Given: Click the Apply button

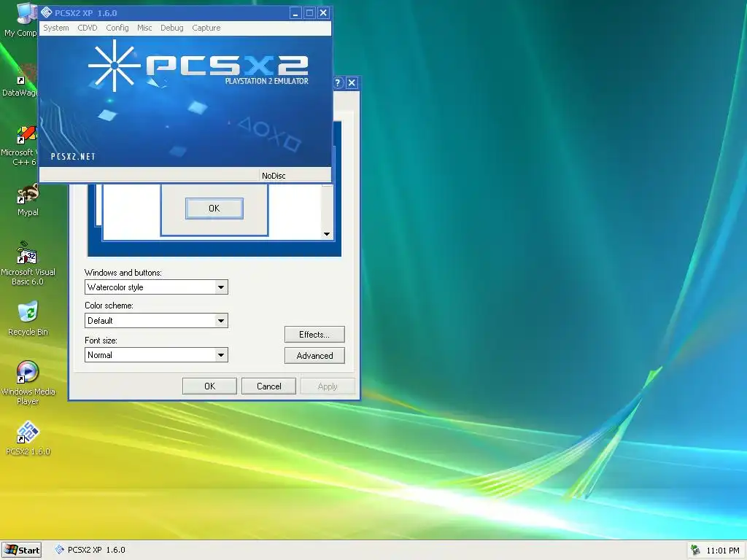Looking at the screenshot, I should (328, 386).
